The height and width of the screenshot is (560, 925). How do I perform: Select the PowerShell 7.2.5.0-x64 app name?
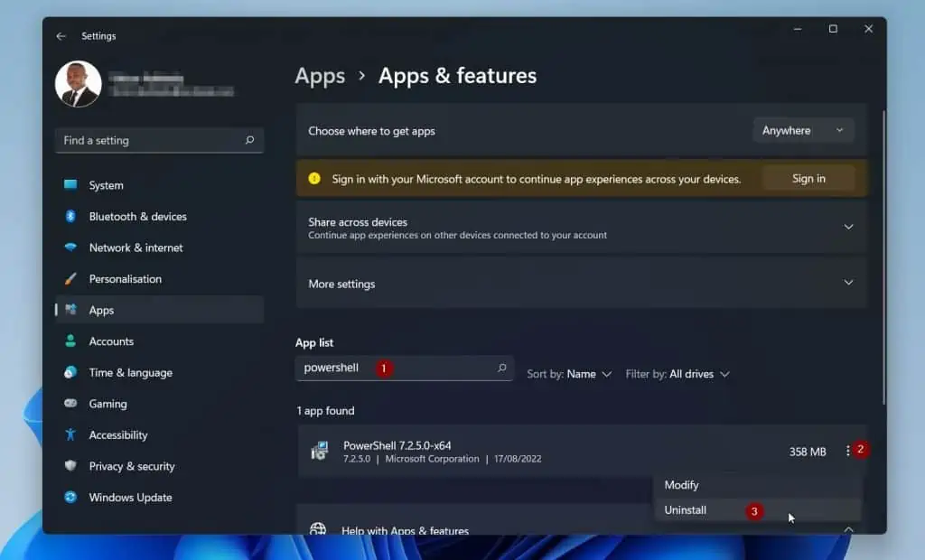tap(397, 445)
